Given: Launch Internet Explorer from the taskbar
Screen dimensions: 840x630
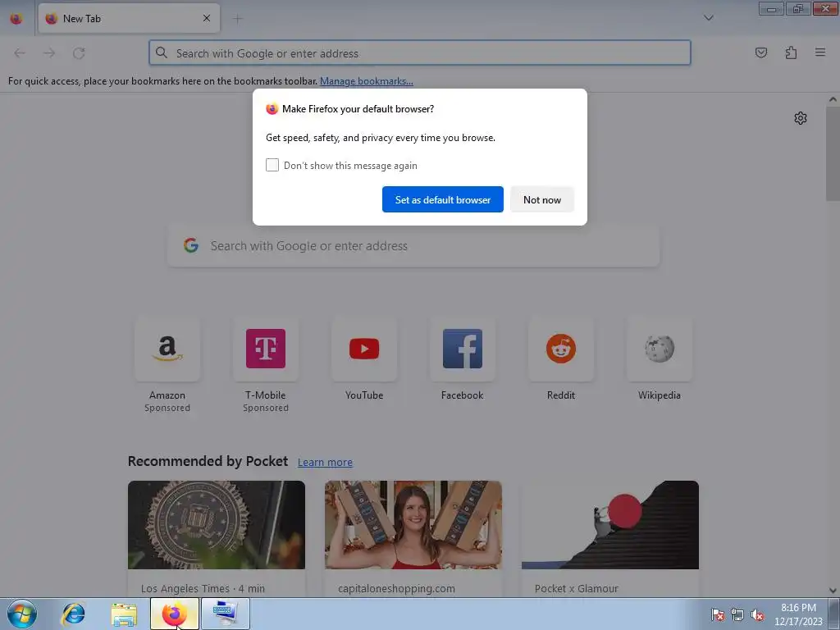Looking at the screenshot, I should tap(73, 614).
